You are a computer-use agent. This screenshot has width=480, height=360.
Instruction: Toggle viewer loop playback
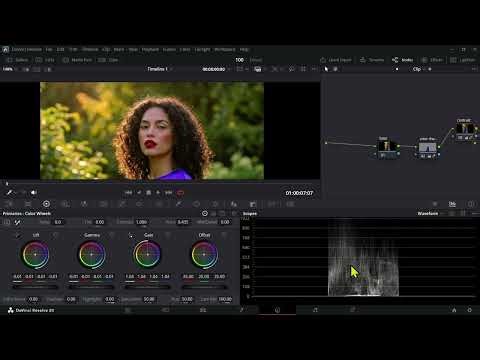coord(180,193)
